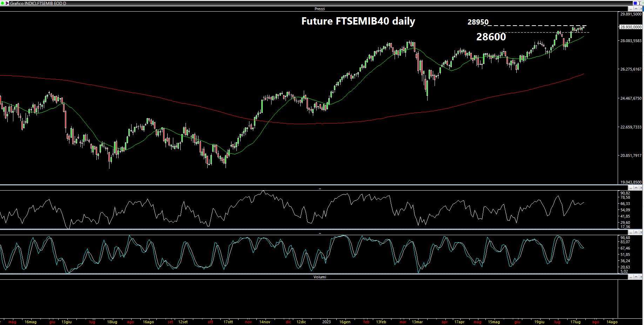Click the 17ott date on time axis
Viewport: 644px width, 325px height.
(228, 322)
